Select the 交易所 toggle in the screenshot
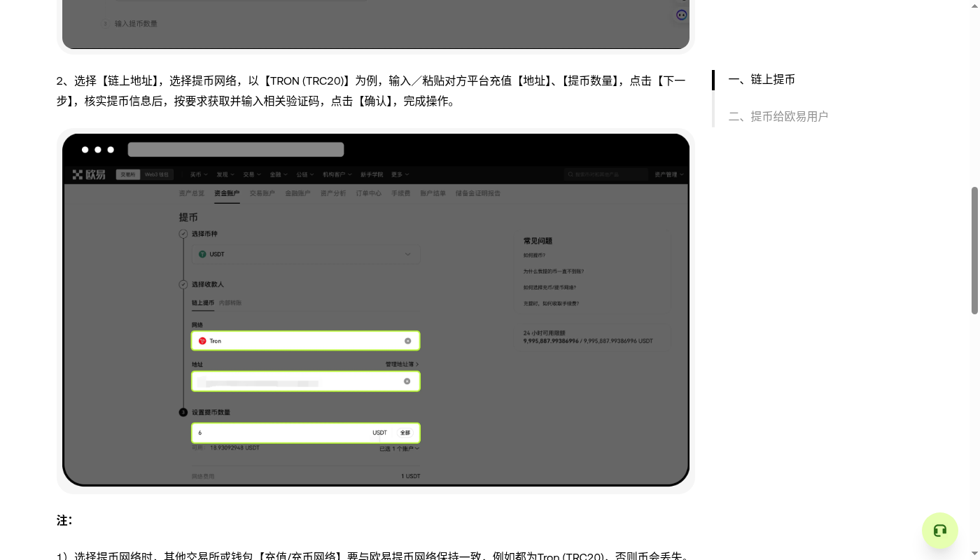980x560 pixels. pyautogui.click(x=127, y=174)
